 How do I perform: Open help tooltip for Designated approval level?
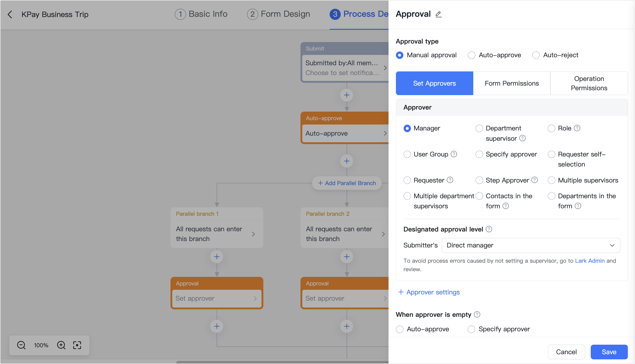pyautogui.click(x=489, y=229)
